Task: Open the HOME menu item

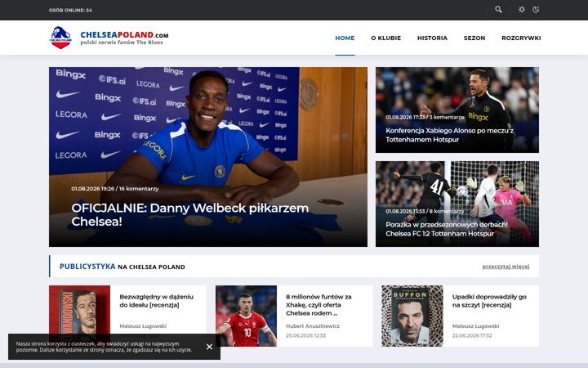Action: coord(345,38)
